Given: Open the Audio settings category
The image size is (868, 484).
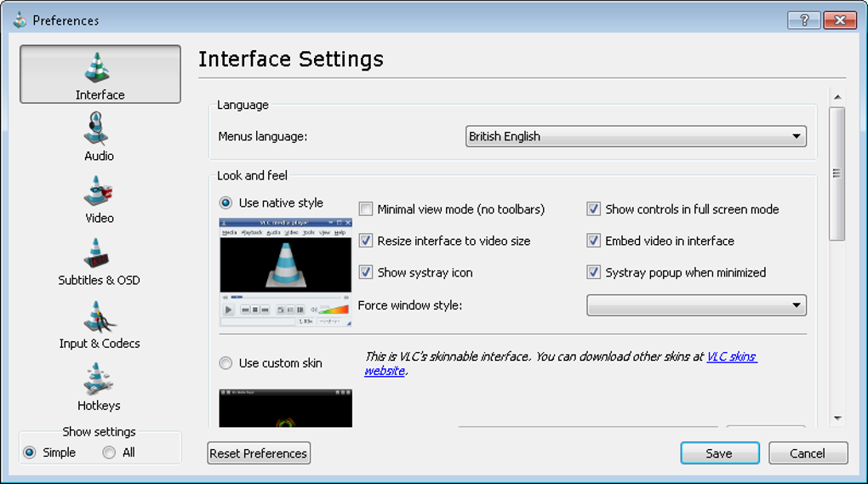Looking at the screenshot, I should (x=100, y=137).
